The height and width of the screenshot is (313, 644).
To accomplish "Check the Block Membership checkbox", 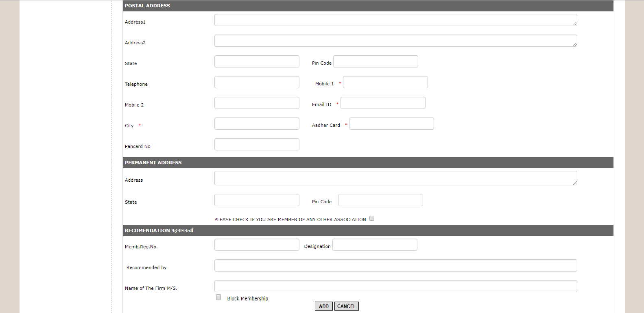I will (218, 297).
